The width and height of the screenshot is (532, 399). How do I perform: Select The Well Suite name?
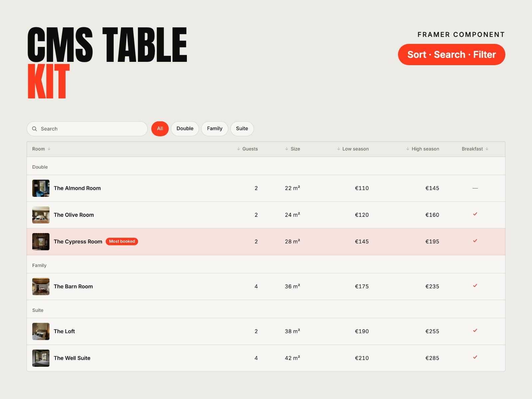pyautogui.click(x=72, y=358)
